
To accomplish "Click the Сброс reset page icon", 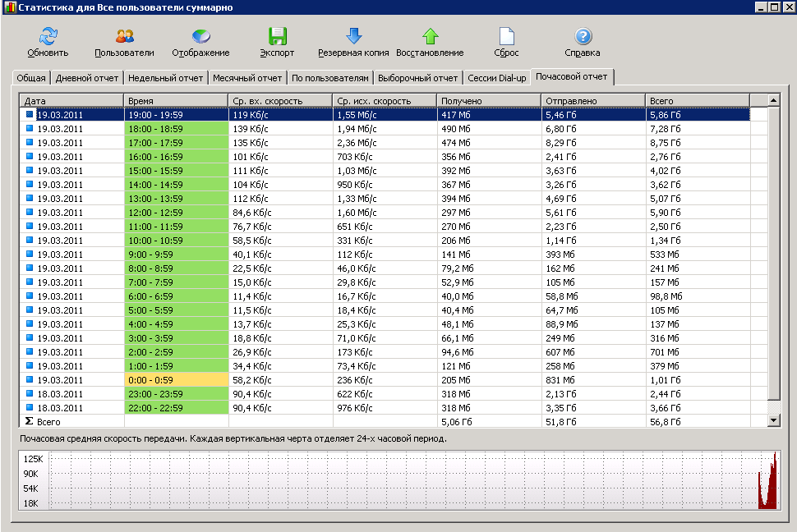I will [506, 37].
